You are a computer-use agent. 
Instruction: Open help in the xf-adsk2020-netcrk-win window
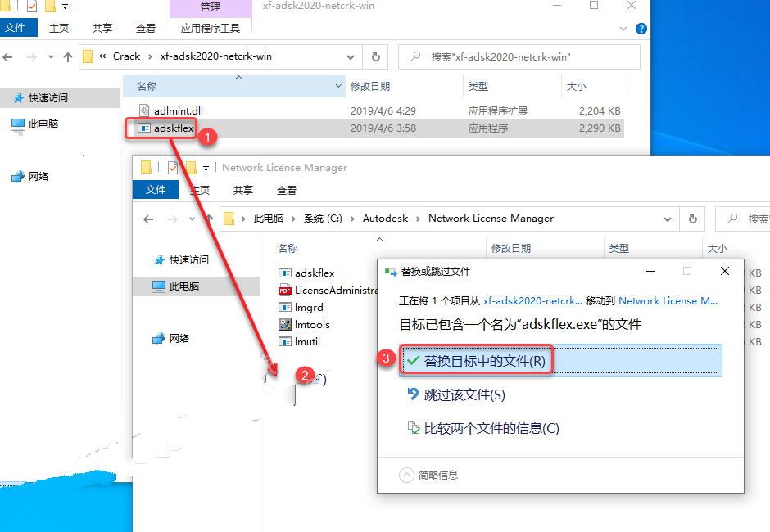click(641, 29)
